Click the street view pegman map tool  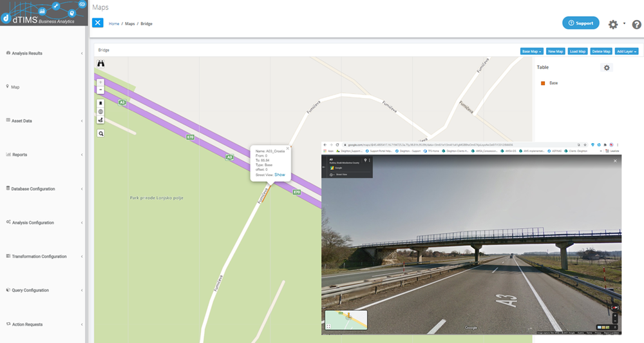click(x=100, y=120)
